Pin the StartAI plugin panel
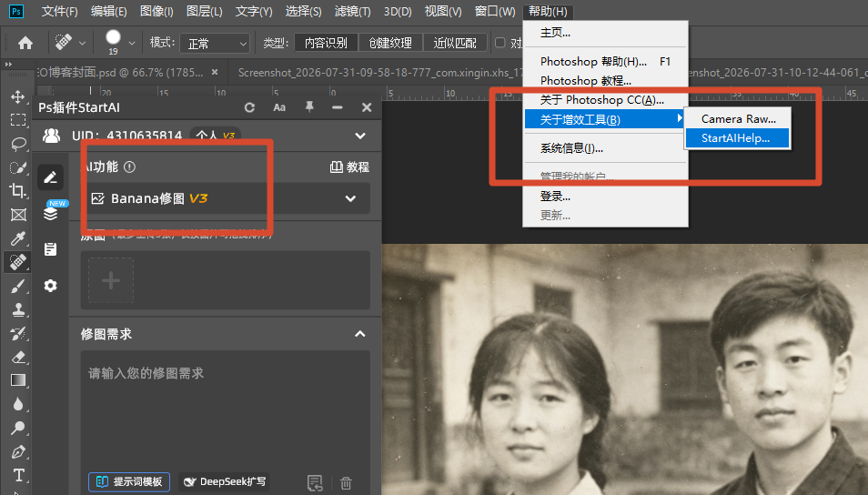Image resolution: width=868 pixels, height=495 pixels. [308, 106]
